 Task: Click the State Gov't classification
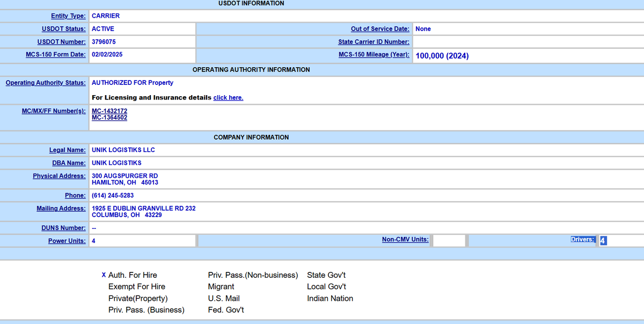tap(326, 275)
